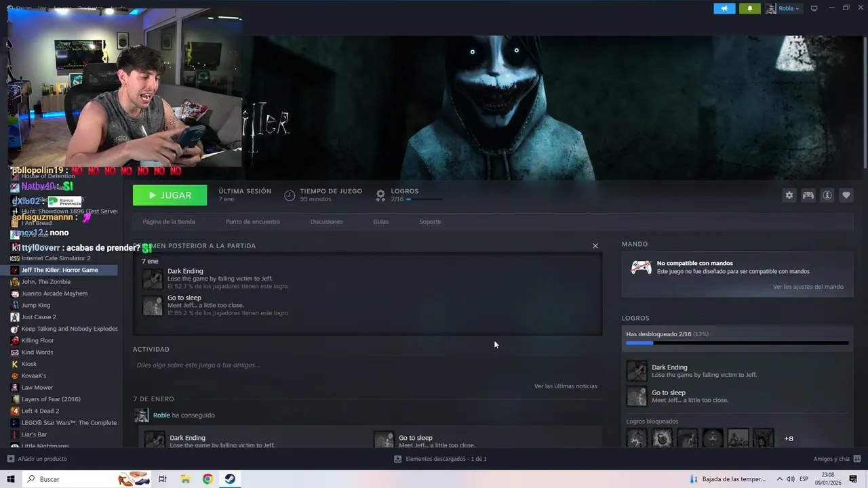Close the post-game summary panel
This screenshot has height=488, width=868.
click(x=595, y=246)
